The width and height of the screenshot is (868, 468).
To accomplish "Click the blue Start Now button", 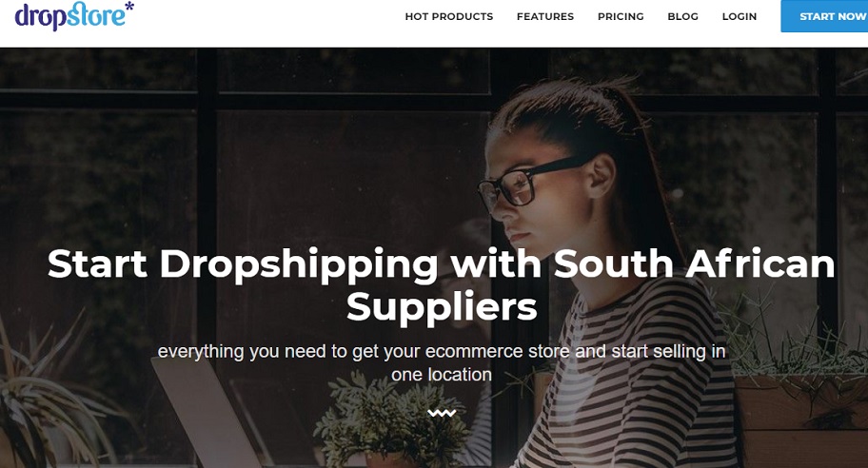I will 824,16.
